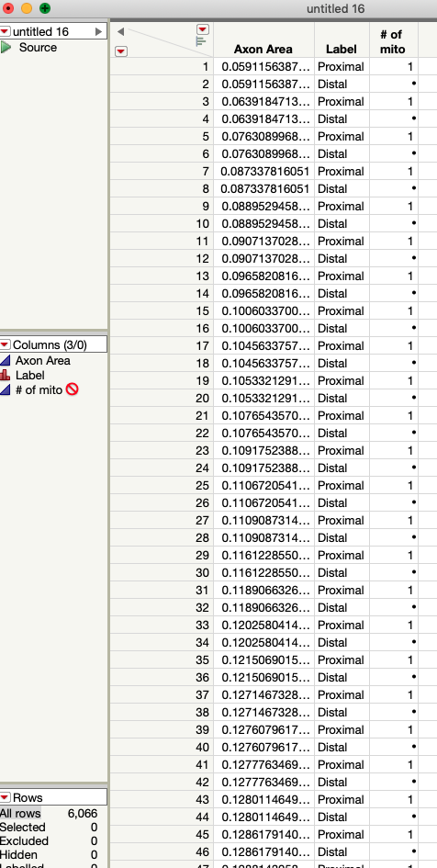Select # of mito in the Columns list
This screenshot has height=868, width=437.
tap(39, 389)
